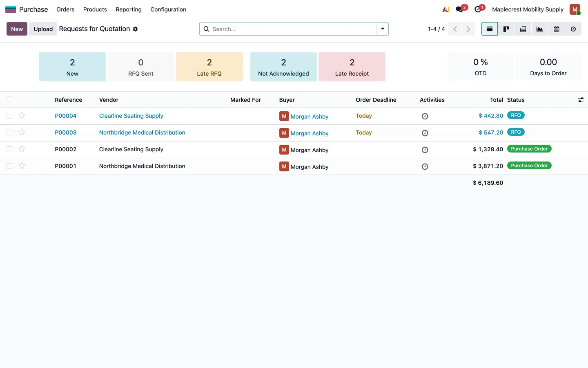588x368 pixels.
Task: Click the activity clock for P00001
Action: 425,166
